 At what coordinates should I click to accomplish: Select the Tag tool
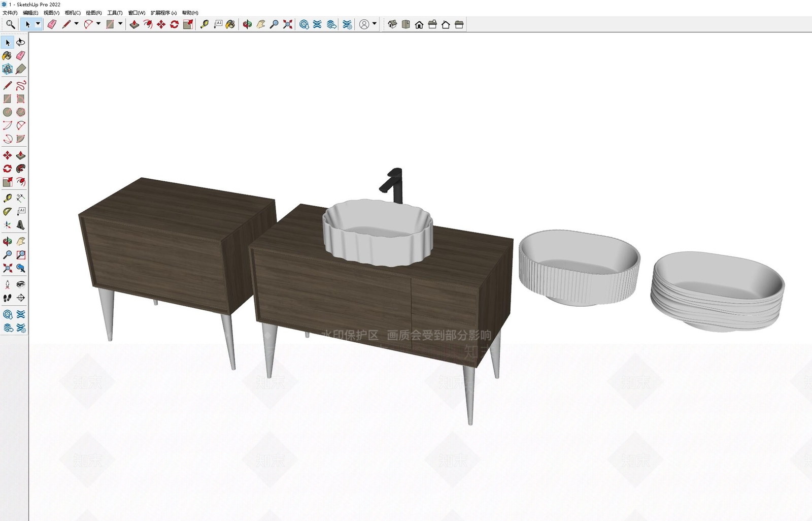point(21,69)
